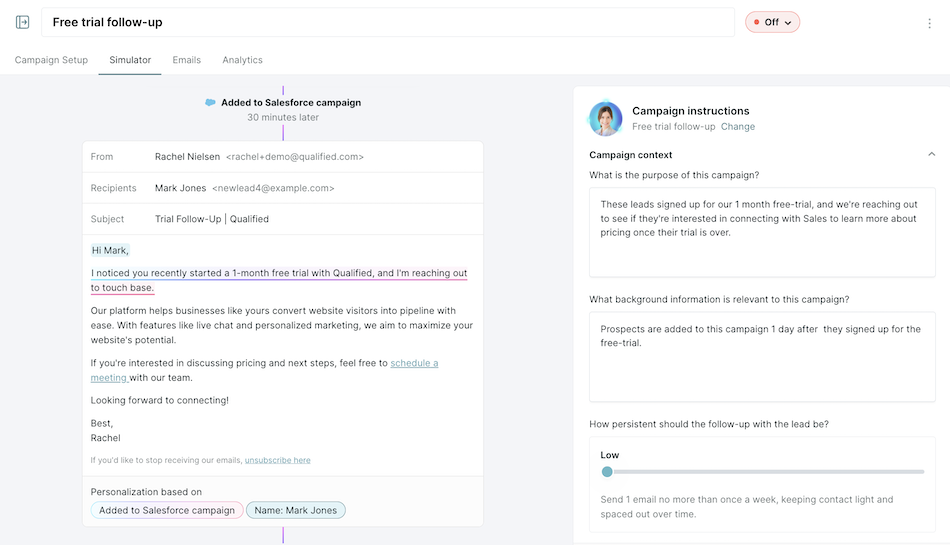Select the Simulator tab

point(130,60)
